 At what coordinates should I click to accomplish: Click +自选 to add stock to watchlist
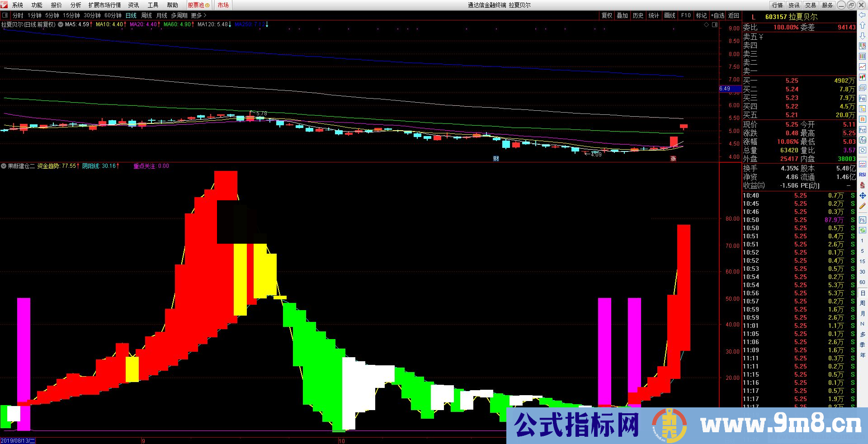[x=717, y=15]
